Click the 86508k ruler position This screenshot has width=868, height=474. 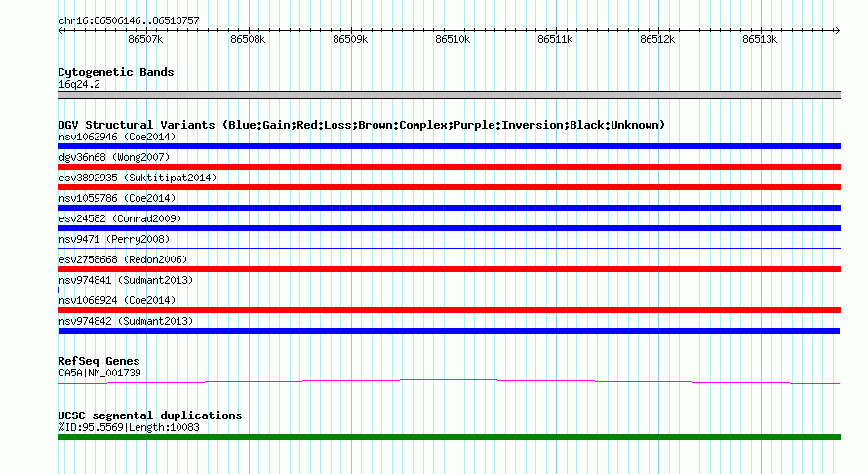pos(248,39)
